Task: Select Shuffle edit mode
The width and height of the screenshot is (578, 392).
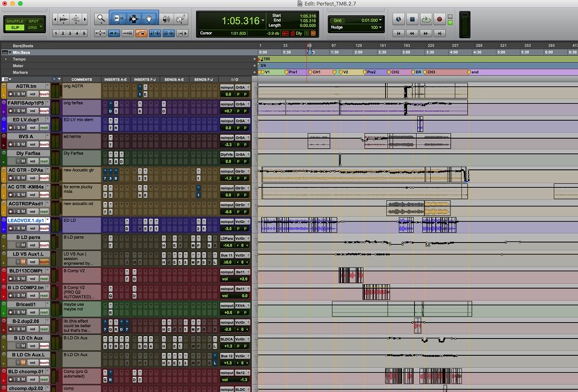Action: click(x=15, y=21)
